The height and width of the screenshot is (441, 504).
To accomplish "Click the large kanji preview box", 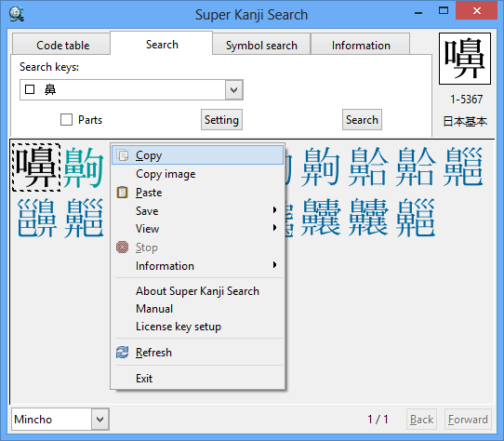I will (464, 59).
